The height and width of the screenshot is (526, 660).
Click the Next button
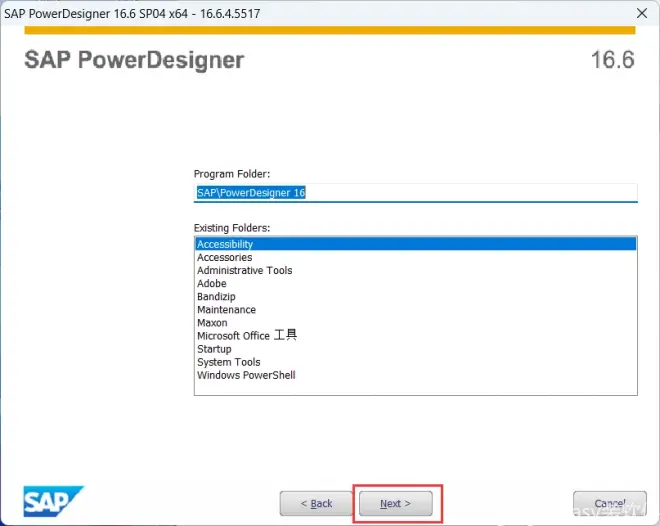[395, 503]
